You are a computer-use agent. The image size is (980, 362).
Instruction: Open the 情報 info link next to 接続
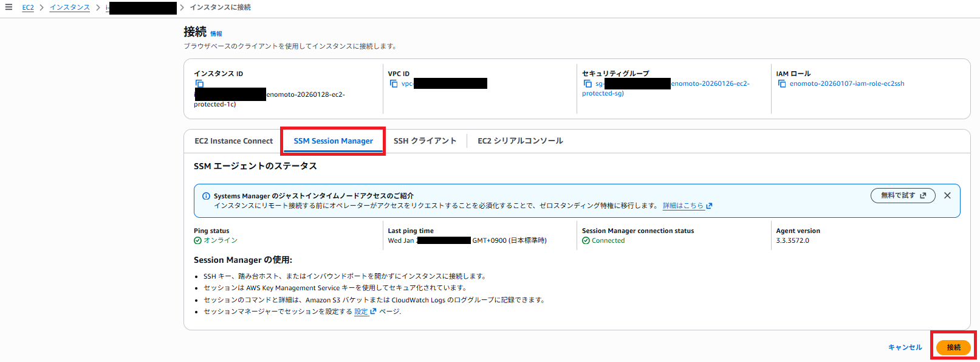point(216,34)
